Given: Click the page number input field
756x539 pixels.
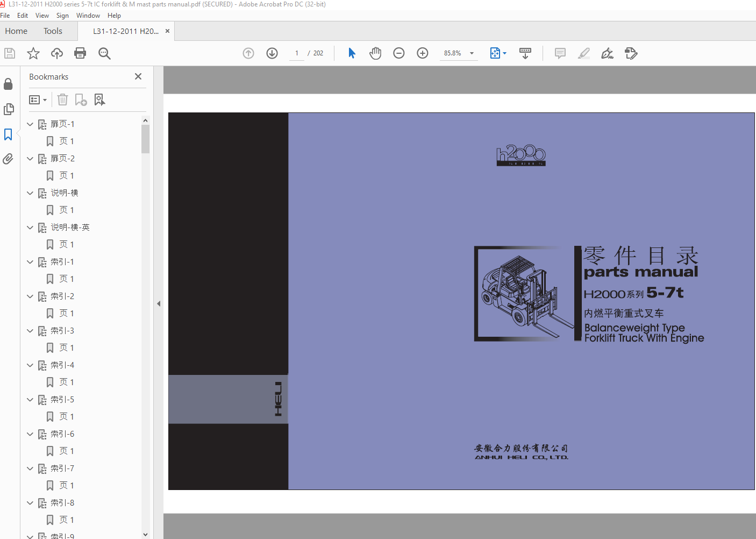Looking at the screenshot, I should click(297, 53).
